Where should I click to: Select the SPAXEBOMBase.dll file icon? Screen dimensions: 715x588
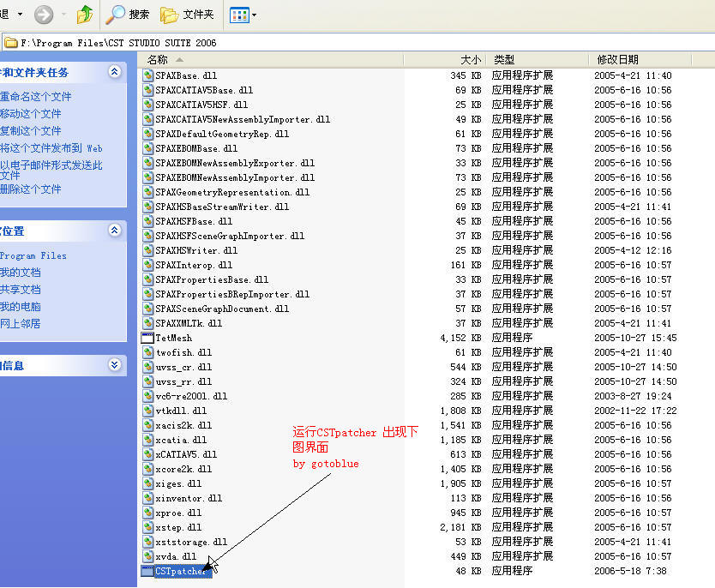(x=147, y=148)
